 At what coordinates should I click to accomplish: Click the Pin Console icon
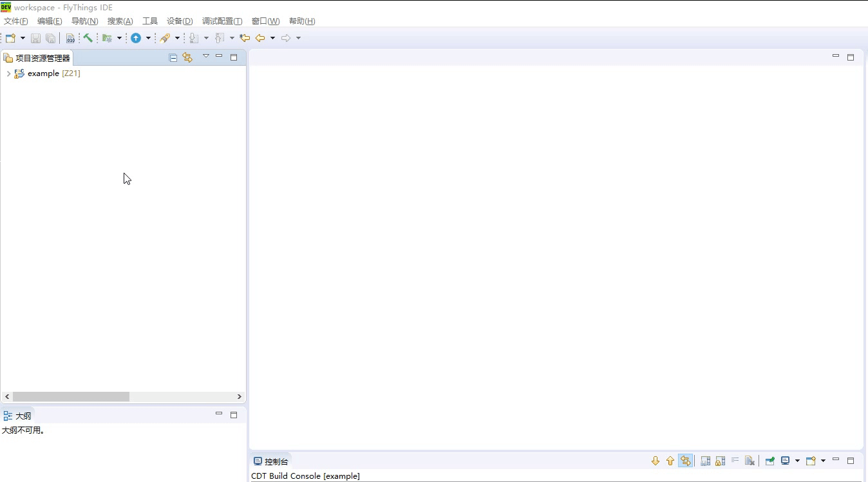point(769,461)
